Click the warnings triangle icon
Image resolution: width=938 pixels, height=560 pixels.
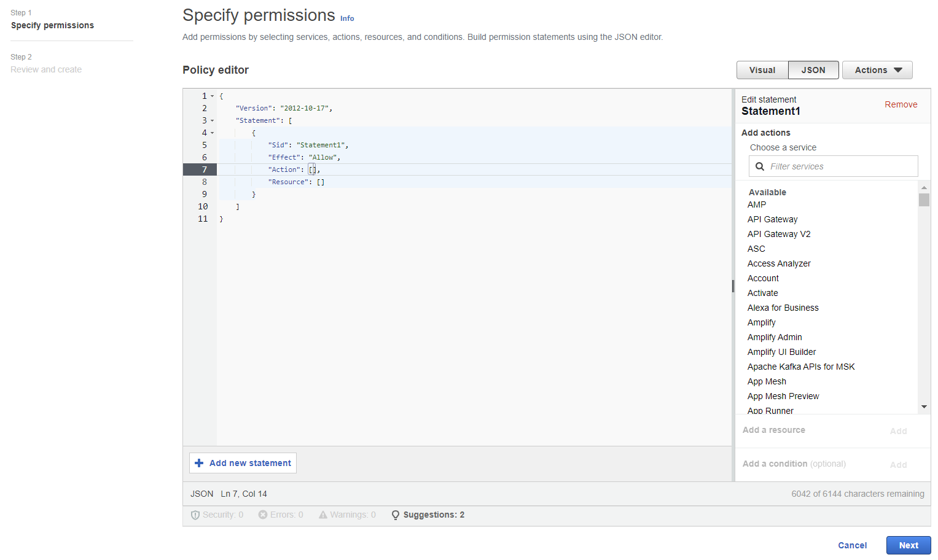coord(323,515)
